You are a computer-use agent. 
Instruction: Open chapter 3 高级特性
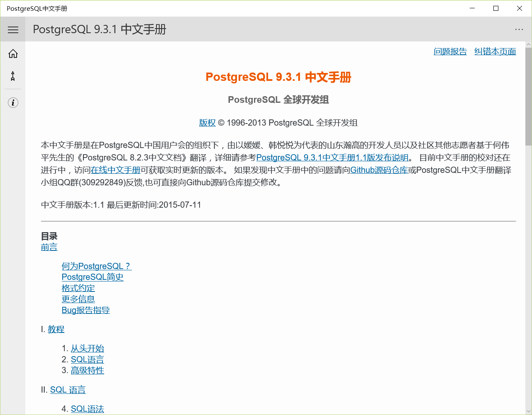(x=88, y=370)
